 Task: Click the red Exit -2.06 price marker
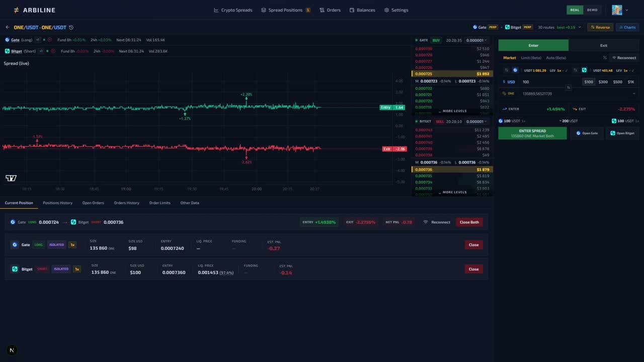394,149
